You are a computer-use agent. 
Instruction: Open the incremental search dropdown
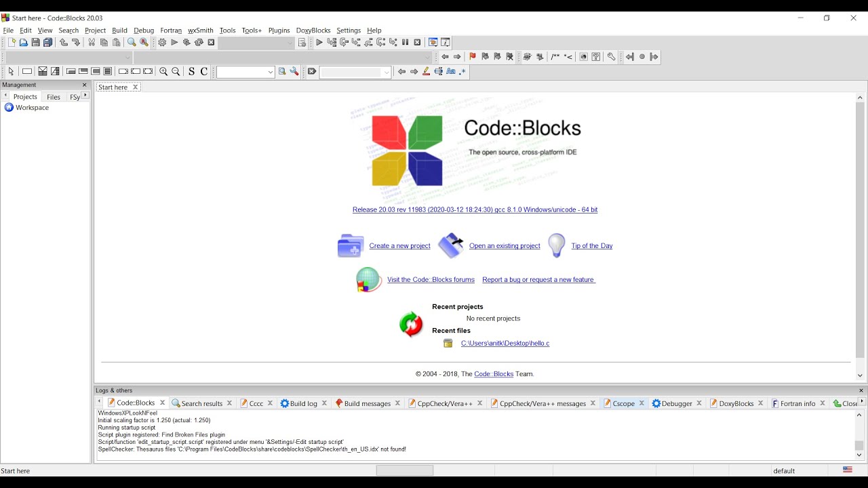coord(355,73)
